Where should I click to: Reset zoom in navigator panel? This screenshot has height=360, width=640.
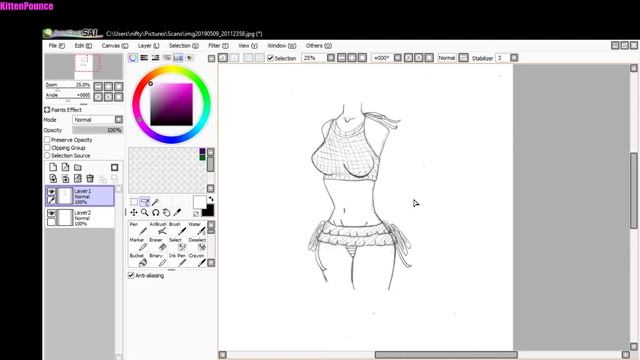click(118, 86)
